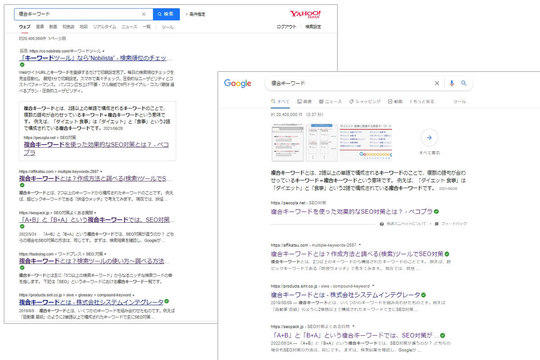Click the Yahoo ログアウト link
The width and height of the screenshot is (540, 360).
286,27
